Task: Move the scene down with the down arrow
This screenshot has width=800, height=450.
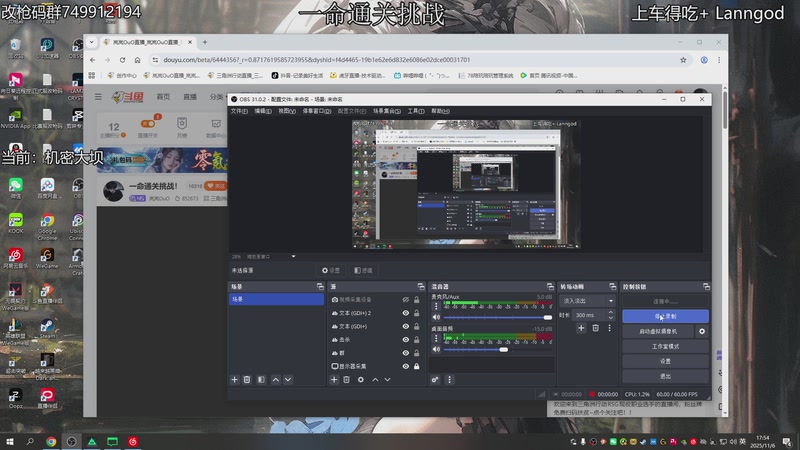Action: pos(288,380)
